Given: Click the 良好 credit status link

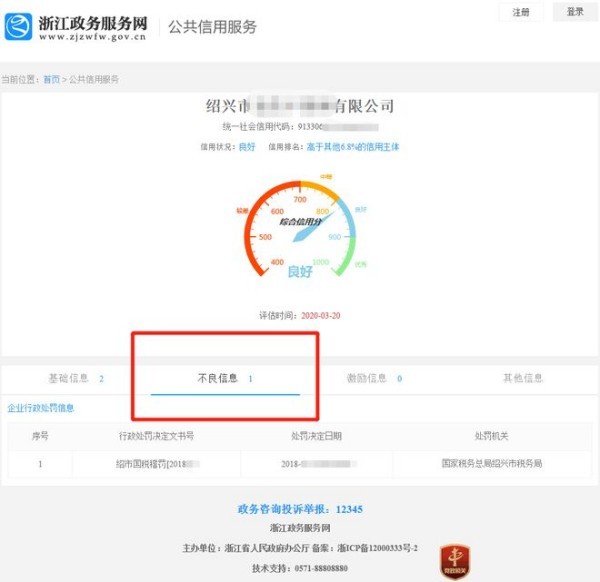Looking at the screenshot, I should pos(247,147).
